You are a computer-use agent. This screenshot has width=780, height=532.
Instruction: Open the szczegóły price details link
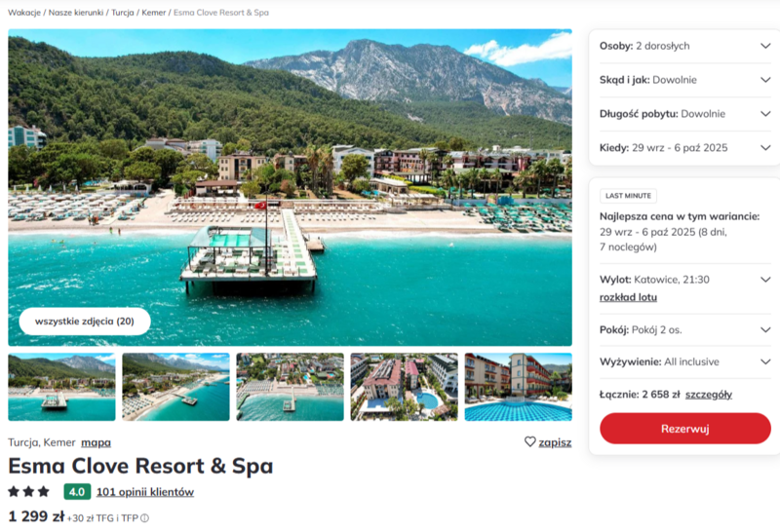click(709, 395)
